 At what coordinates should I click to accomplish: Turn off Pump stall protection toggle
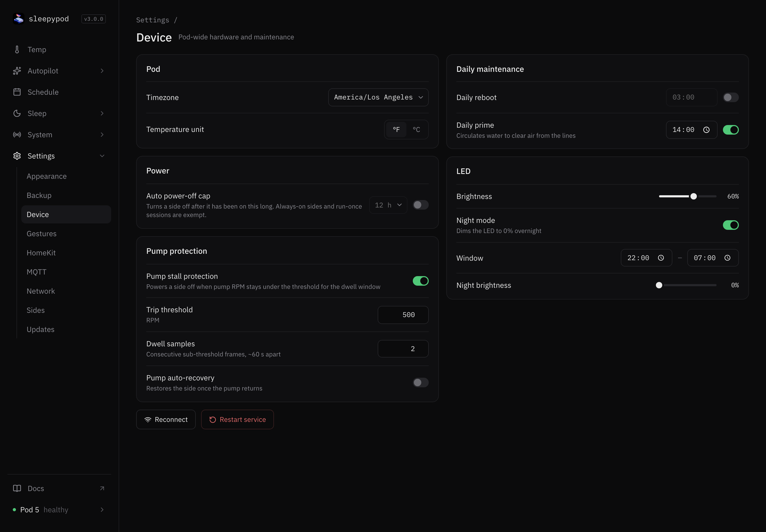(x=421, y=281)
